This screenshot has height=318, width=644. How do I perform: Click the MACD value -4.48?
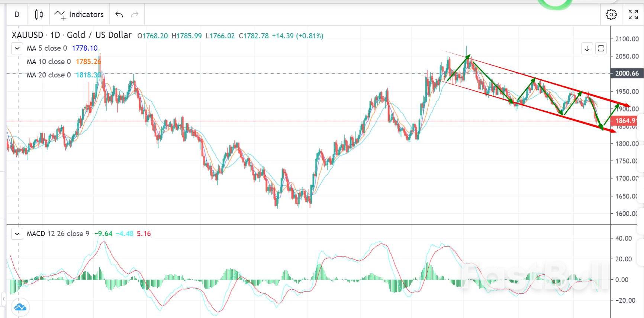point(125,233)
